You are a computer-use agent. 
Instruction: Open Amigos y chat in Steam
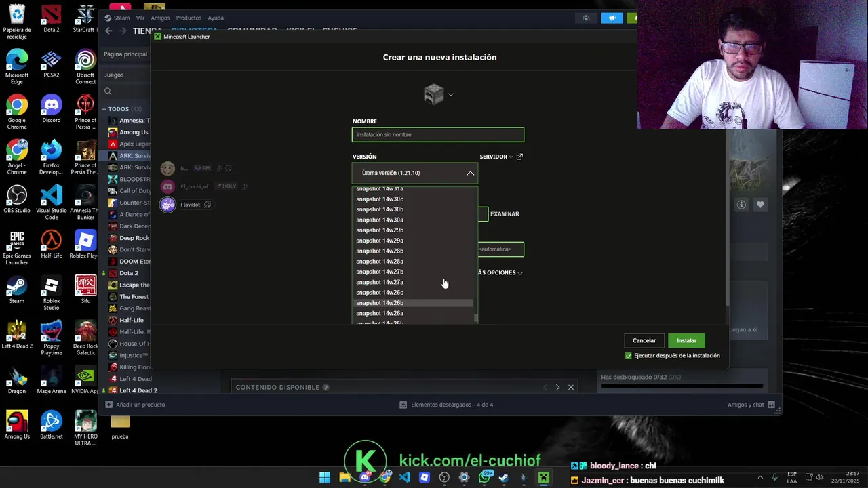click(x=751, y=405)
